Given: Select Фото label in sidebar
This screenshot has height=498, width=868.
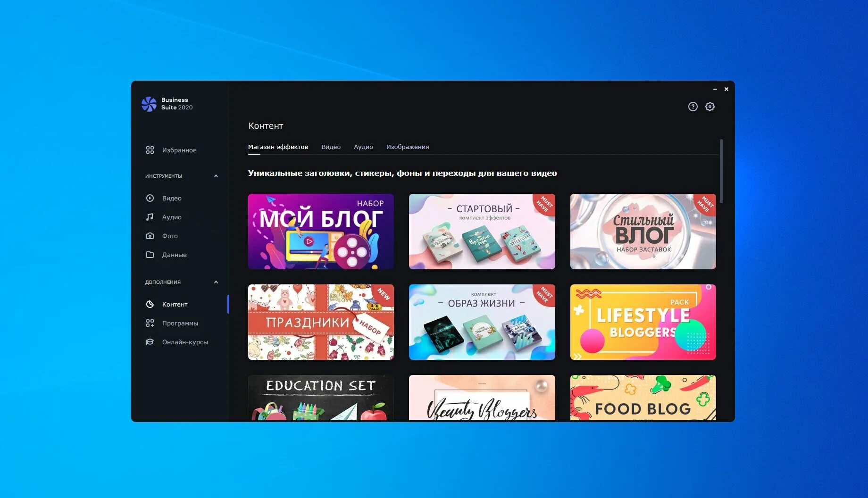Looking at the screenshot, I should click(170, 236).
